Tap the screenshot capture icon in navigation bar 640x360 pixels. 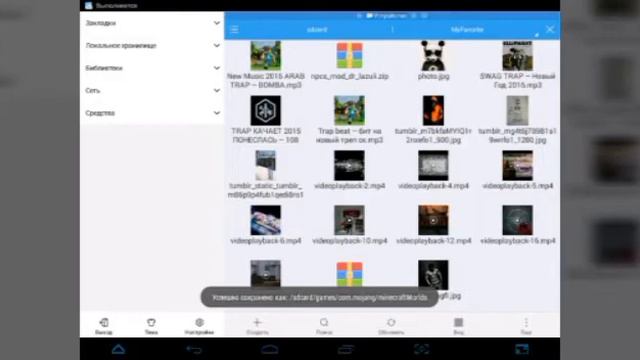(422, 349)
